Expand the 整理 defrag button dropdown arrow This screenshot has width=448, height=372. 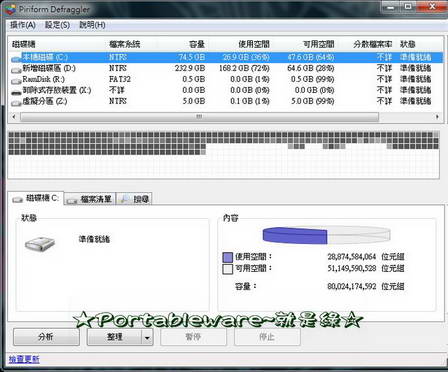[x=147, y=337]
